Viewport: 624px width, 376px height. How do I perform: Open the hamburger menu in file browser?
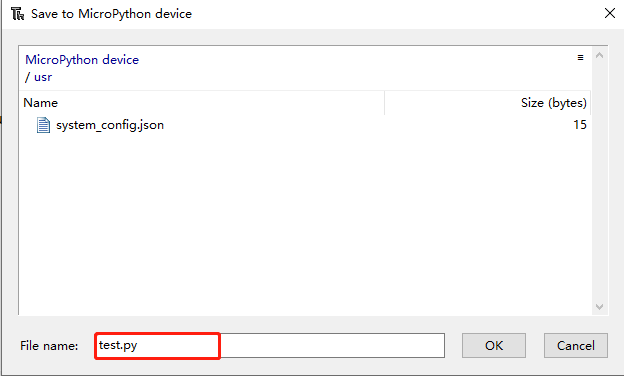coord(580,58)
